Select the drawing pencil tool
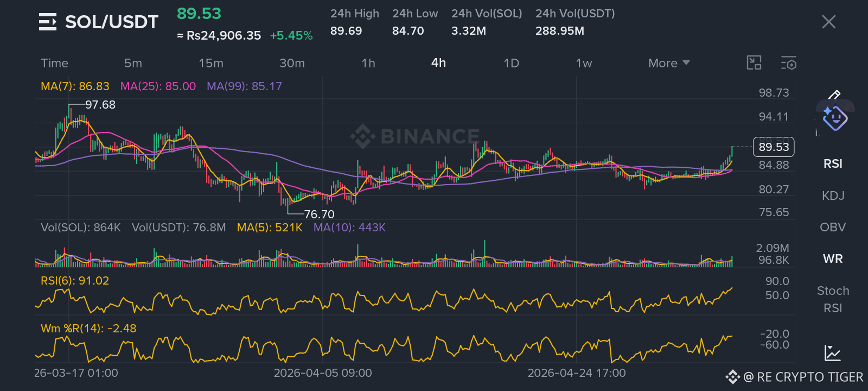868x391 pixels. (834, 95)
